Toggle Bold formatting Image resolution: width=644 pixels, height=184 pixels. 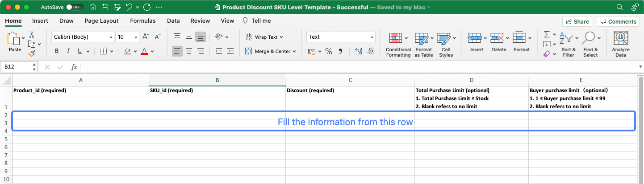coord(57,51)
